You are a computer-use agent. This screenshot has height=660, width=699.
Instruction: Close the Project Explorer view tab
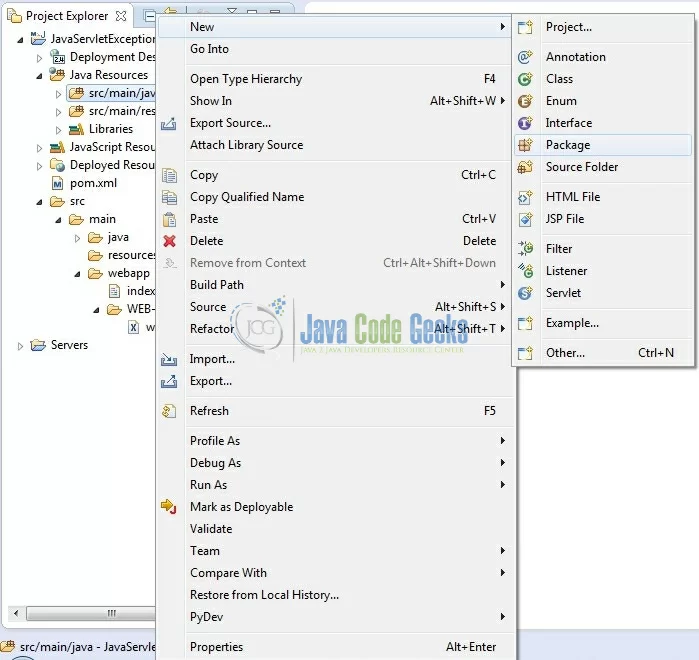(121, 16)
